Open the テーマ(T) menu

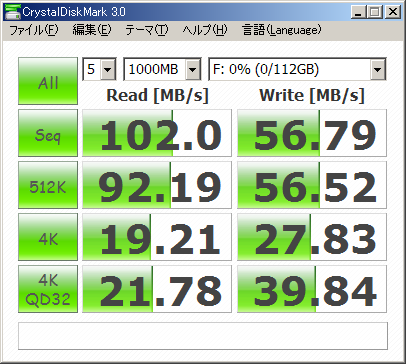[147, 30]
